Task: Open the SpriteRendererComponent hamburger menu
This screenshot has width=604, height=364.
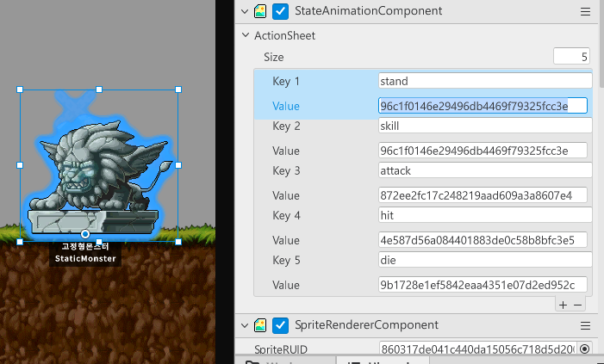Action: point(585,326)
